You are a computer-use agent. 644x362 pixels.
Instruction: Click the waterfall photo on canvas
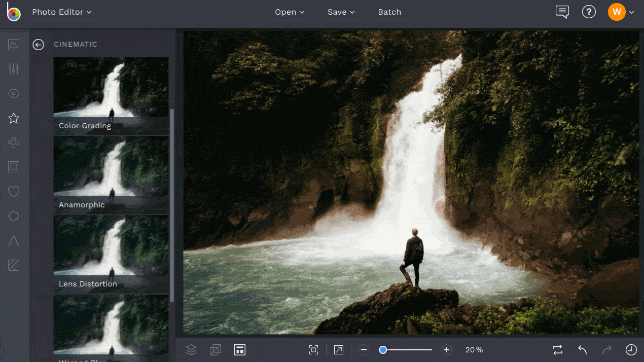(x=411, y=183)
